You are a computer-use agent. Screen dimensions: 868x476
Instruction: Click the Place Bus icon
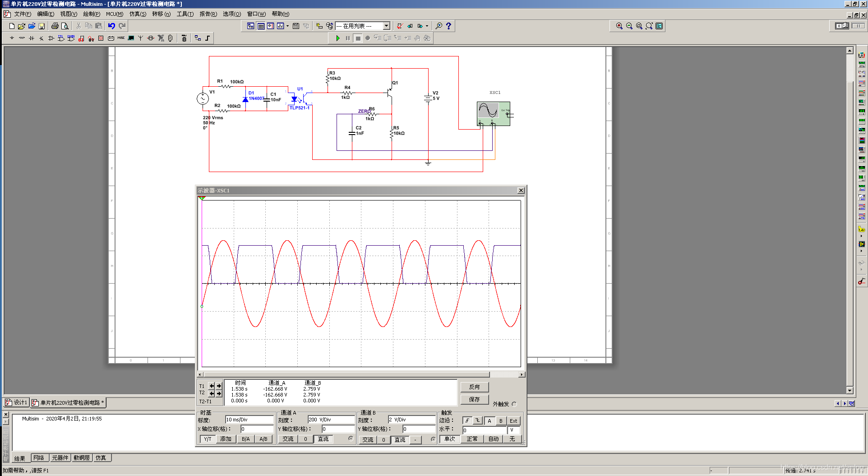[x=208, y=38]
